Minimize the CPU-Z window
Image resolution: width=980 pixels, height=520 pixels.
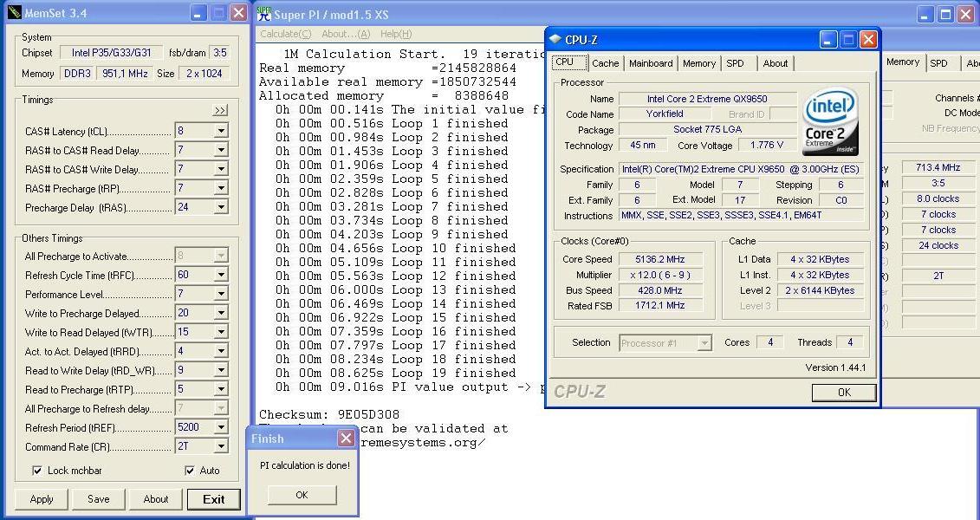pos(828,40)
